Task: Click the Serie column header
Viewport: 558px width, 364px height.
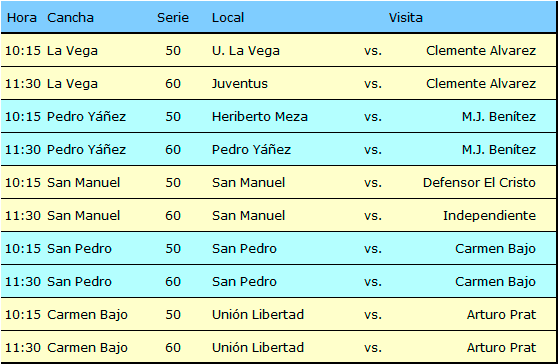Action: tap(173, 17)
